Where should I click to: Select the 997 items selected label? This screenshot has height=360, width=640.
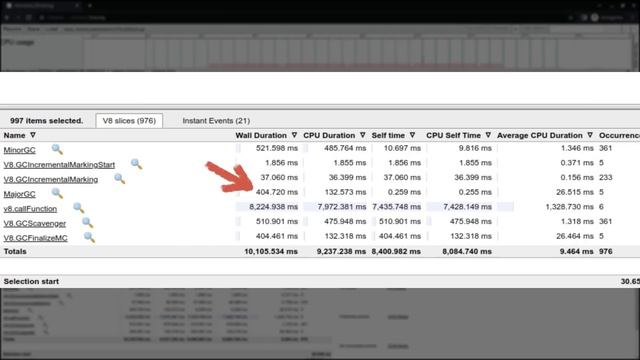click(x=47, y=121)
